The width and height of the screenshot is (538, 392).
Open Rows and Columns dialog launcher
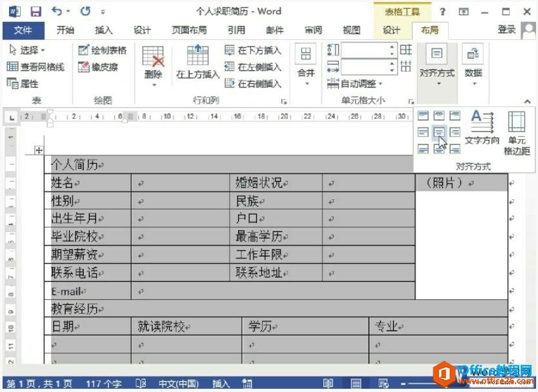283,101
